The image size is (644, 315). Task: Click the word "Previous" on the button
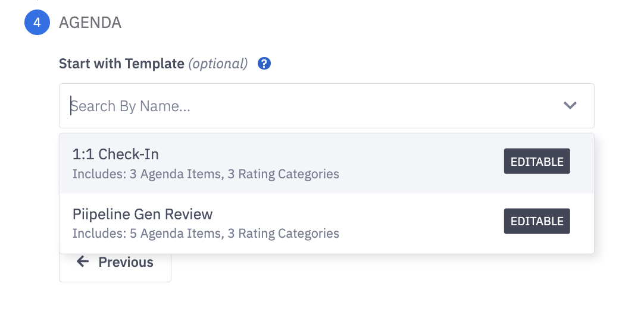[x=126, y=262]
